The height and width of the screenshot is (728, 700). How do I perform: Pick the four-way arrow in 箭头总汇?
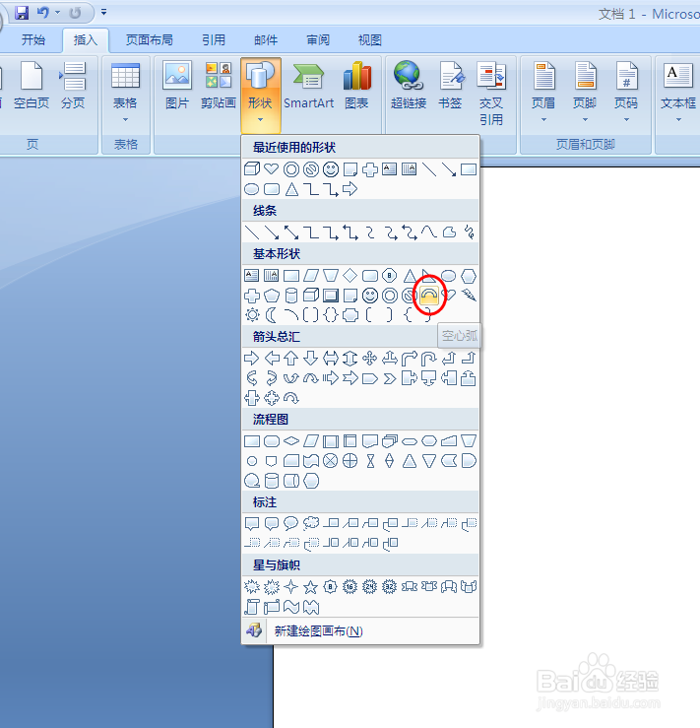point(370,358)
